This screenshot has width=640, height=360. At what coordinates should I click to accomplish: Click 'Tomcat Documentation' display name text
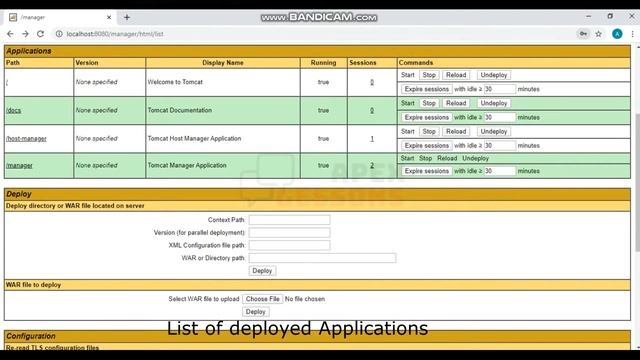click(180, 110)
